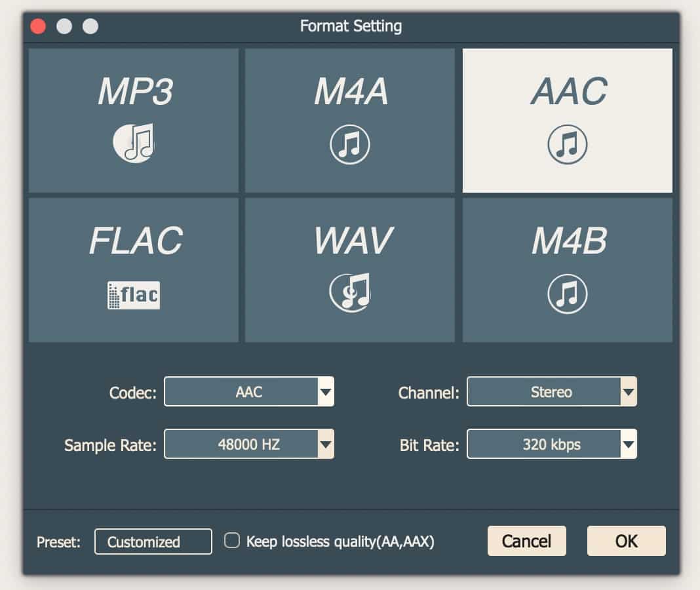
Task: Click the 320 kbps bit rate value
Action: pyautogui.click(x=544, y=444)
